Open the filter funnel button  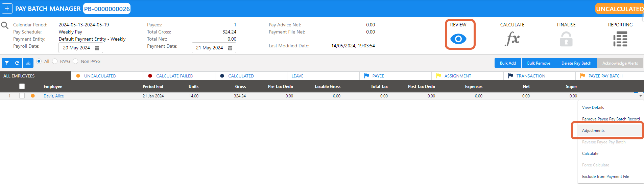pos(7,63)
